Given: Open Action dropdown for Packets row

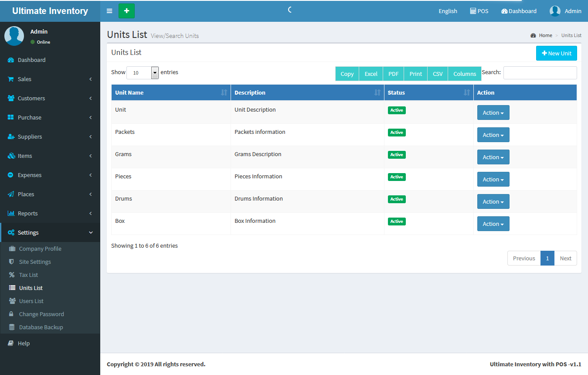Looking at the screenshot, I should (493, 135).
